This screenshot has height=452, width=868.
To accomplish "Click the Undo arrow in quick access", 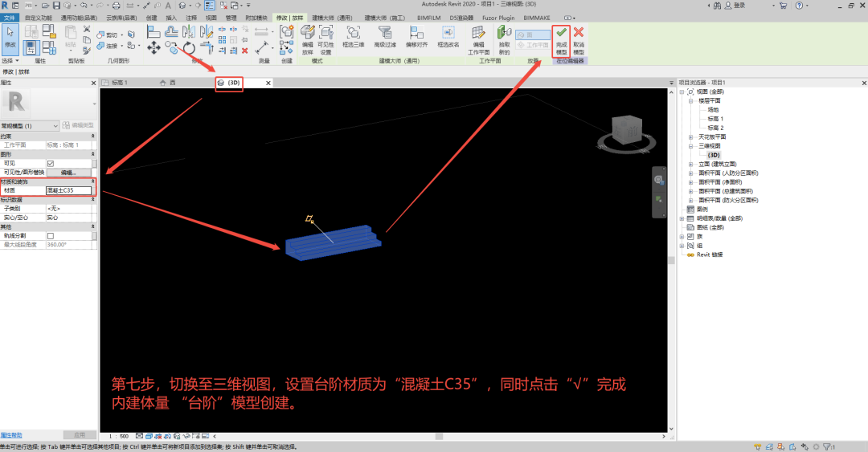I will tap(83, 6).
